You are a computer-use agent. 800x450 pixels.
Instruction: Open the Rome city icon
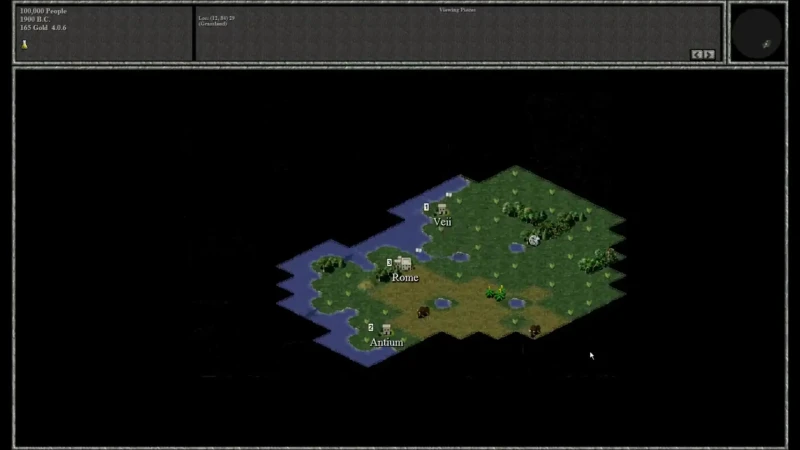[404, 264]
